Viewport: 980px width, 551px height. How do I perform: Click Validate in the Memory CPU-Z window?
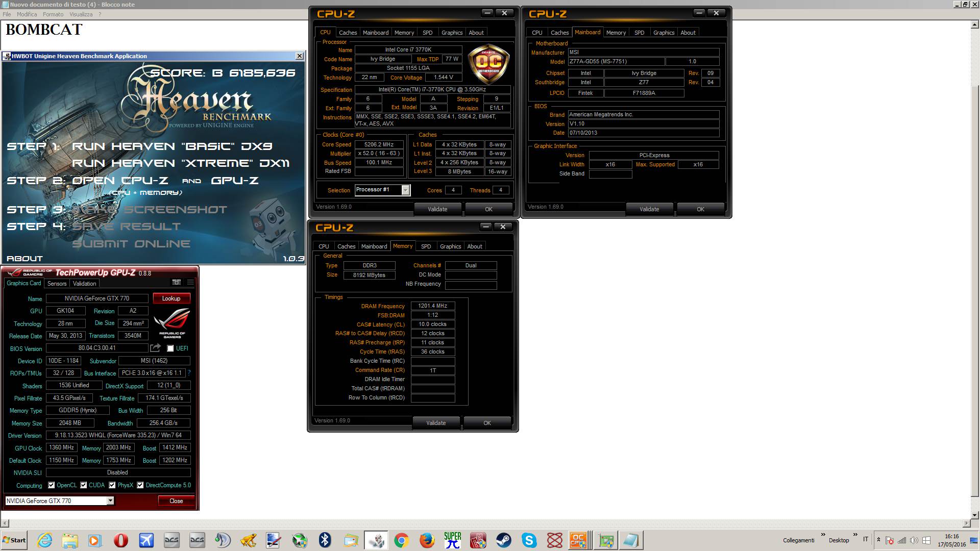tap(436, 423)
